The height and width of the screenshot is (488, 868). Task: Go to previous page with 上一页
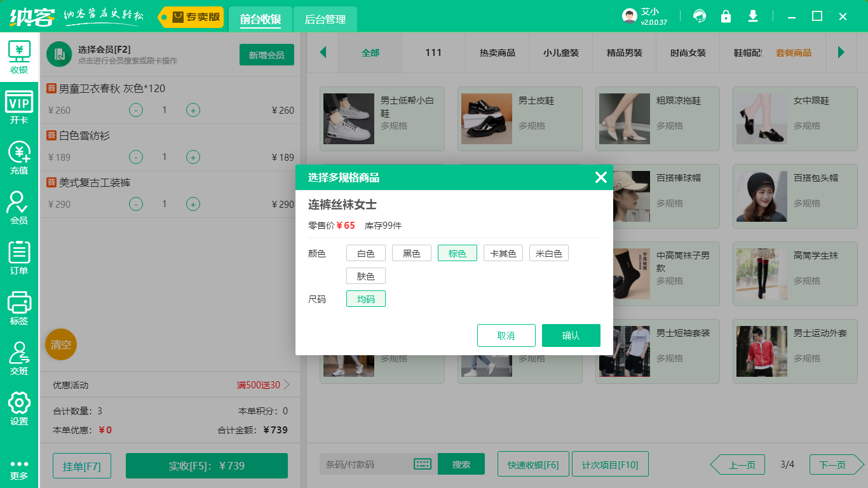pyautogui.click(x=738, y=465)
